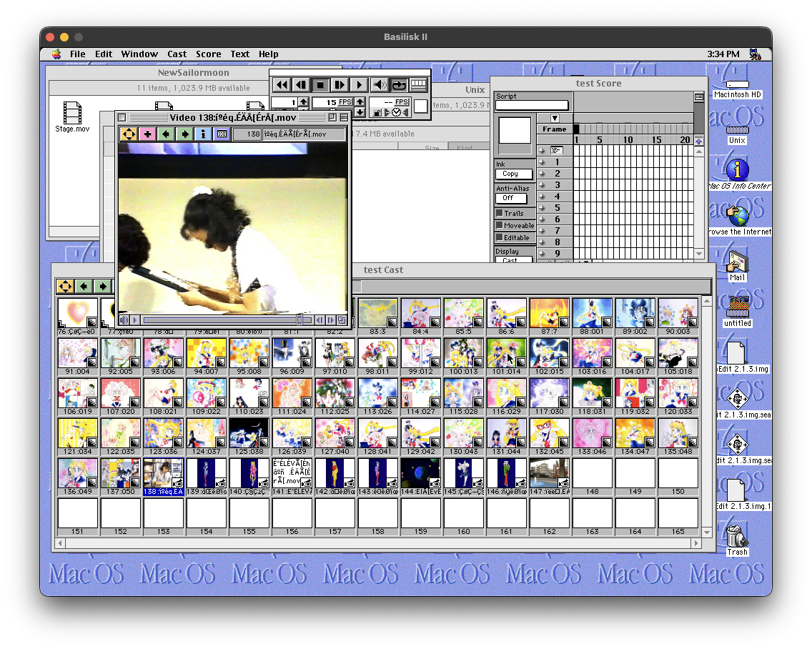Enable the Moveable checkbox in Score
This screenshot has width=812, height=649.
[500, 225]
